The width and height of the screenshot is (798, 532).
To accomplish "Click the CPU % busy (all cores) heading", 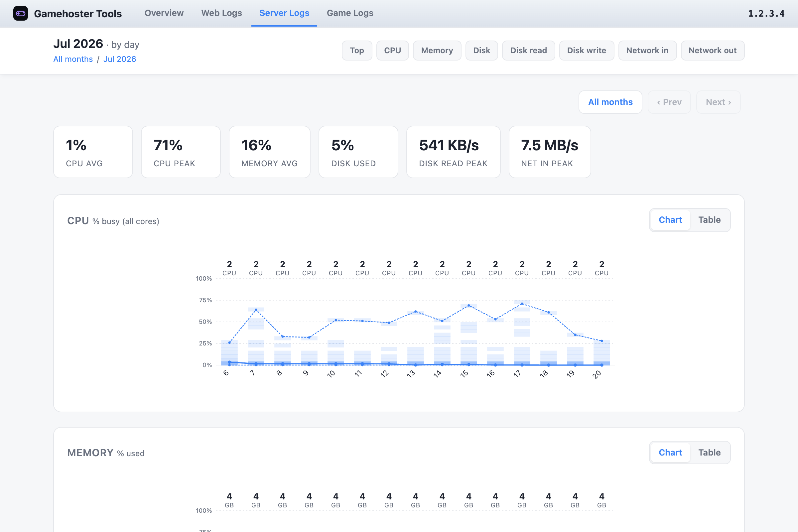I will tap(113, 221).
